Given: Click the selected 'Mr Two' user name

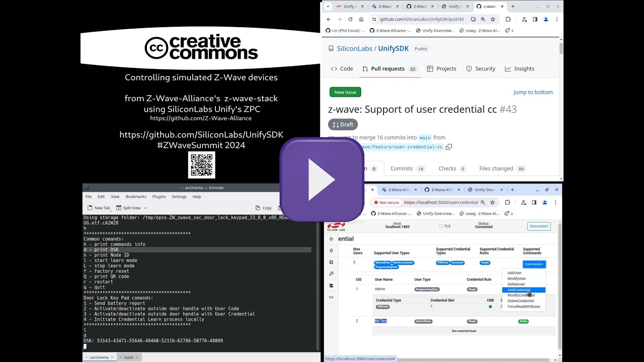Looking at the screenshot, I should click(381, 321).
